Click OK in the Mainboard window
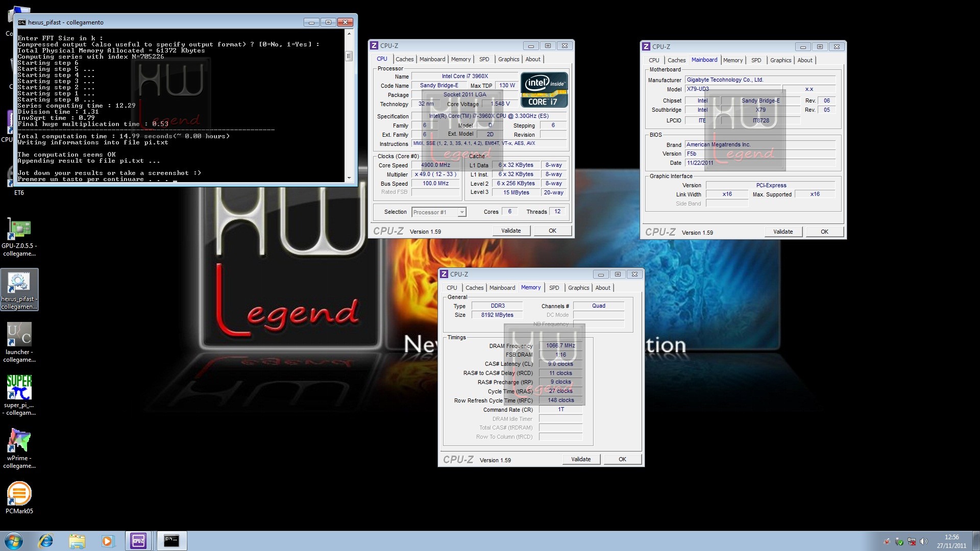 [x=824, y=232]
